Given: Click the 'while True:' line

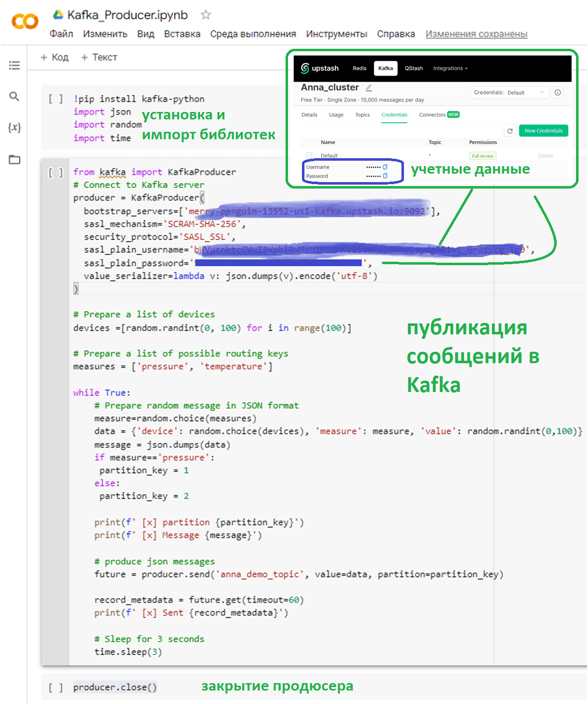Looking at the screenshot, I should click(102, 393).
